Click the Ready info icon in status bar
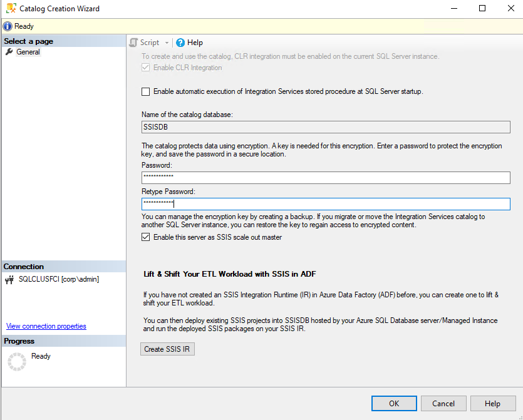 [x=6, y=26]
